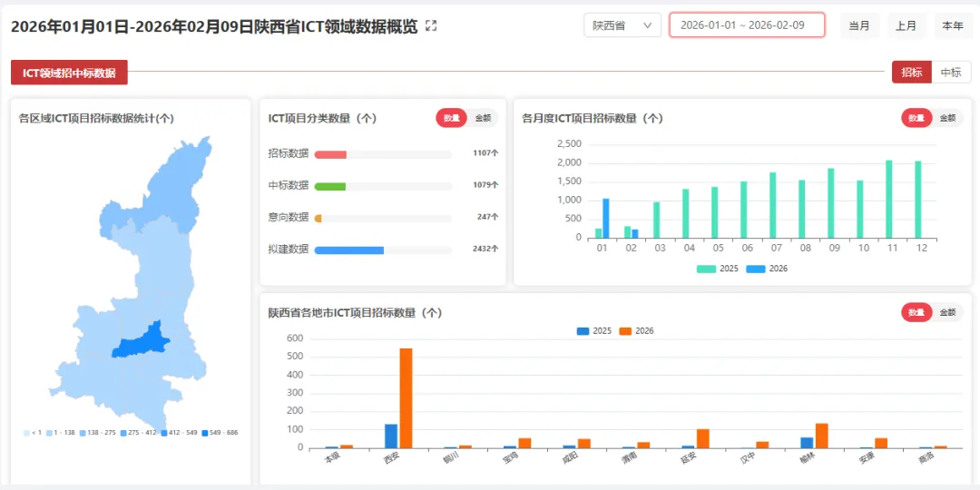The height and width of the screenshot is (490, 980).
Task: Open the 陕西省 province dropdown
Action: (622, 25)
